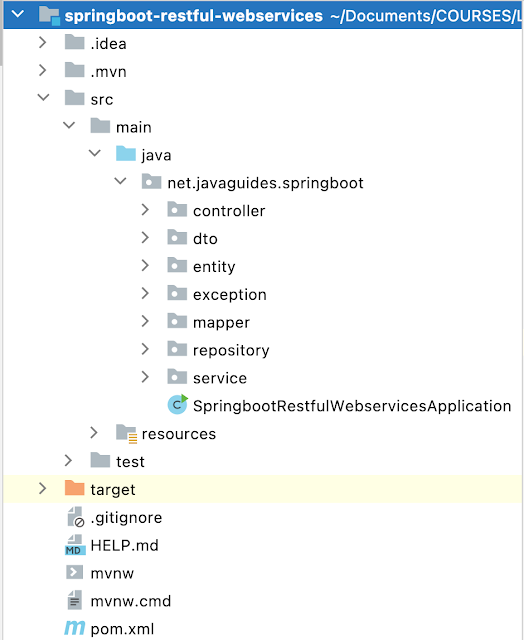Select the exception package label
This screenshot has height=640, width=524.
point(230,295)
